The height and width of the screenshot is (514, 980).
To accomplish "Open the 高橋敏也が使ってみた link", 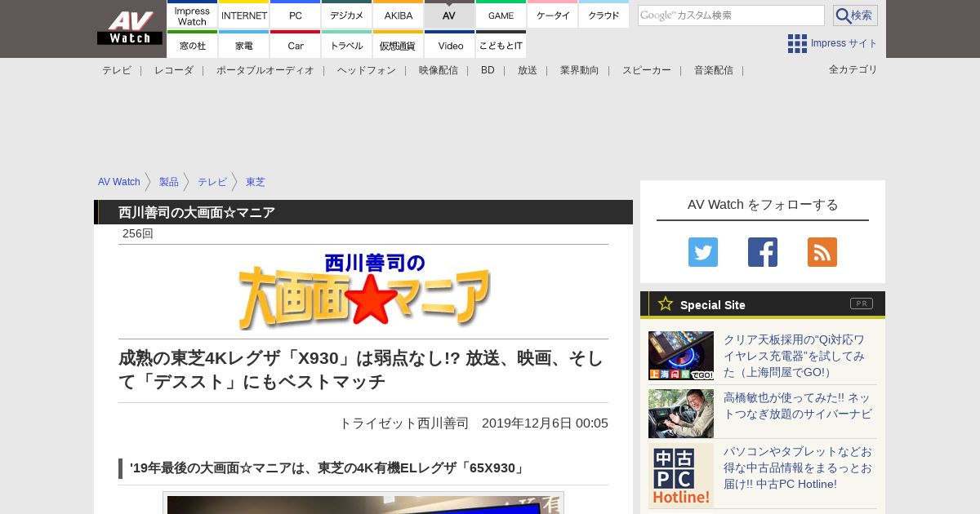I will 798,405.
